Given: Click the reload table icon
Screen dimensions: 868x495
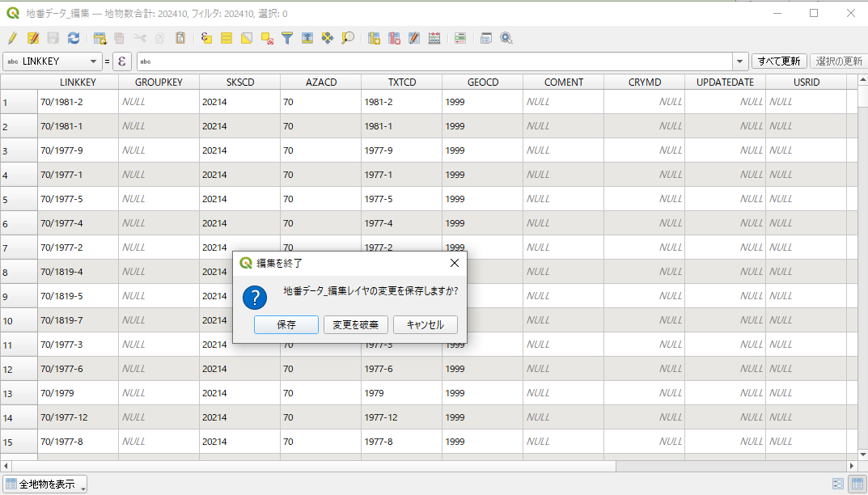Looking at the screenshot, I should 74,38.
